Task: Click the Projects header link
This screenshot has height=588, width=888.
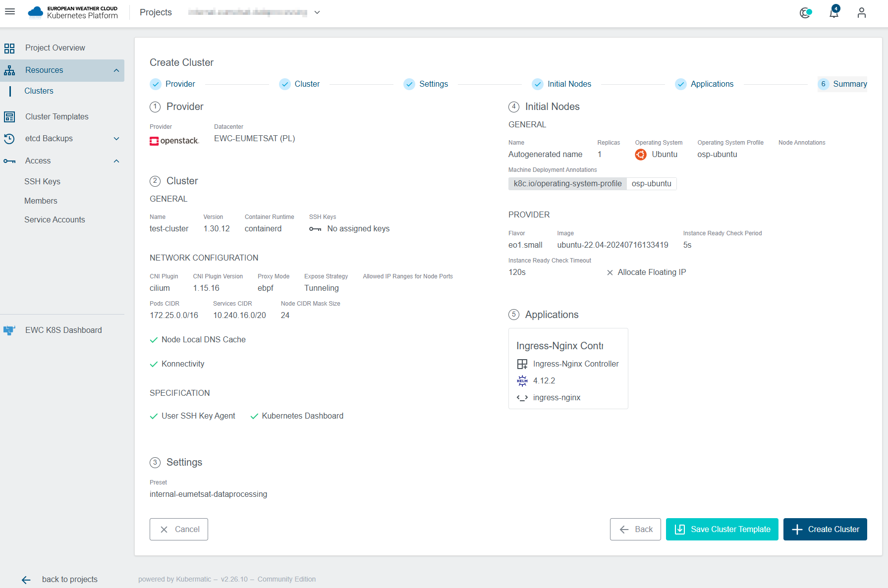Action: click(156, 12)
